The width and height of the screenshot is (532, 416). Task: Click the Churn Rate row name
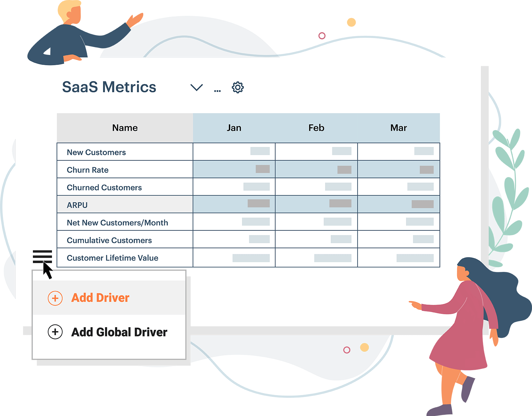[x=87, y=170]
